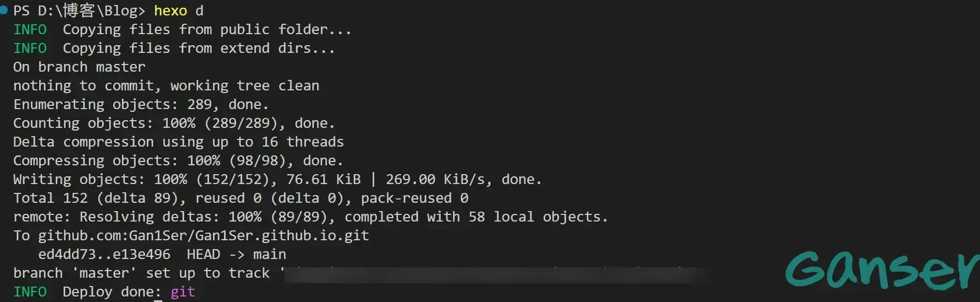Click the magenta "git" deploy text
The width and height of the screenshot is (980, 302).
tap(183, 292)
